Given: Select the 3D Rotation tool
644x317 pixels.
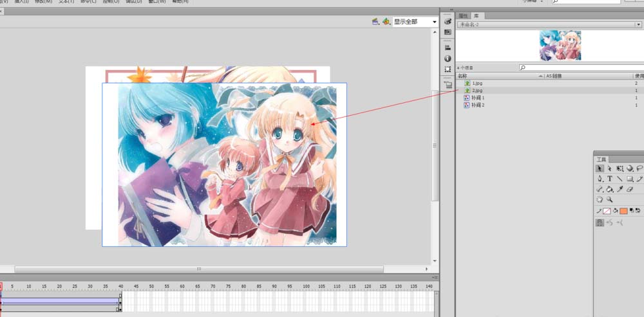Looking at the screenshot, I should pyautogui.click(x=630, y=168).
